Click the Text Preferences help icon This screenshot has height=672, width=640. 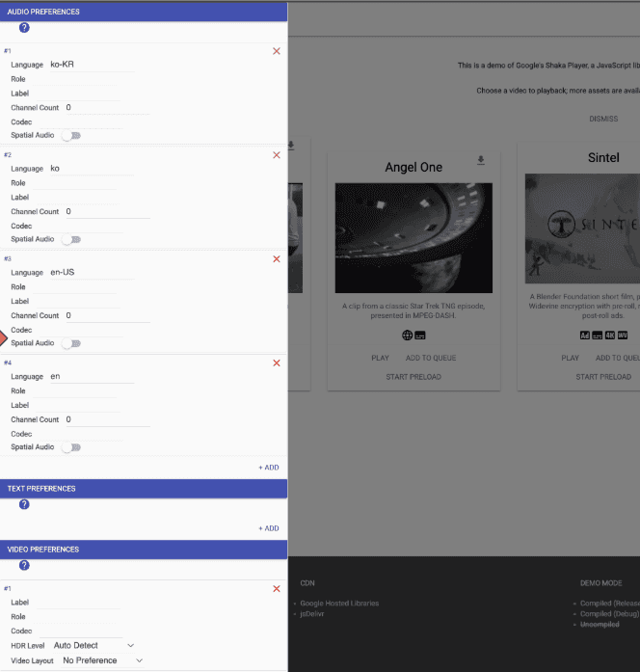24,504
